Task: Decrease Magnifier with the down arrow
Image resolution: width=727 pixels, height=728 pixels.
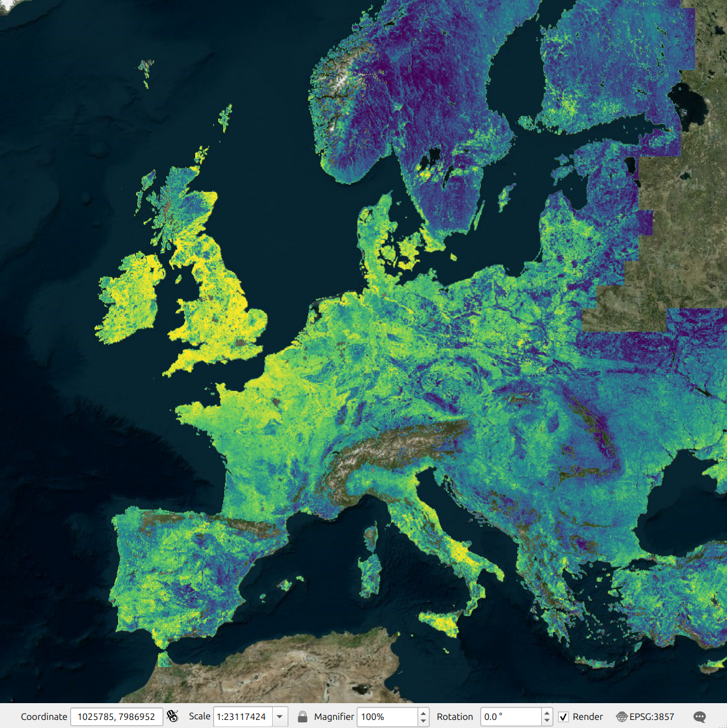Action: (423, 721)
